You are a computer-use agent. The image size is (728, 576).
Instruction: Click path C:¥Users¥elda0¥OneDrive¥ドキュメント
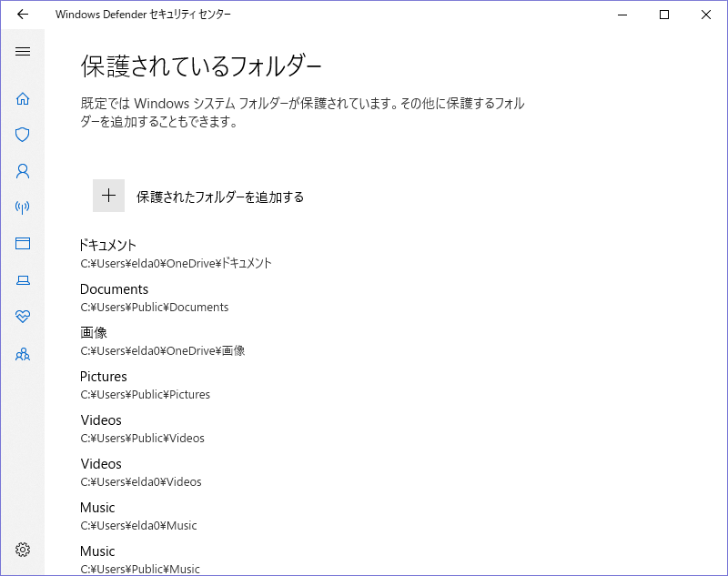coord(176,264)
